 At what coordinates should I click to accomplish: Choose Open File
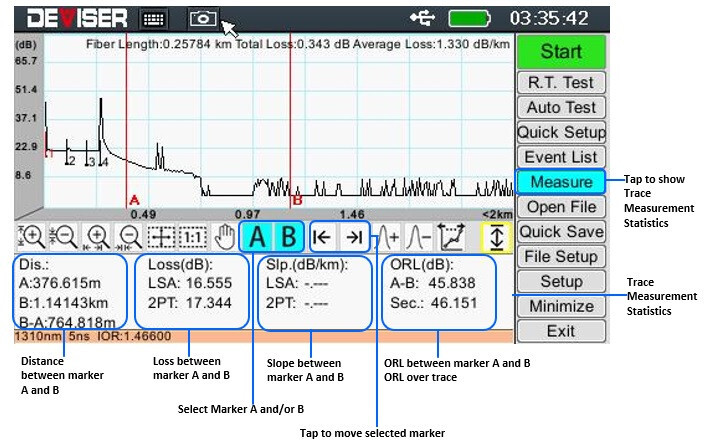(561, 207)
